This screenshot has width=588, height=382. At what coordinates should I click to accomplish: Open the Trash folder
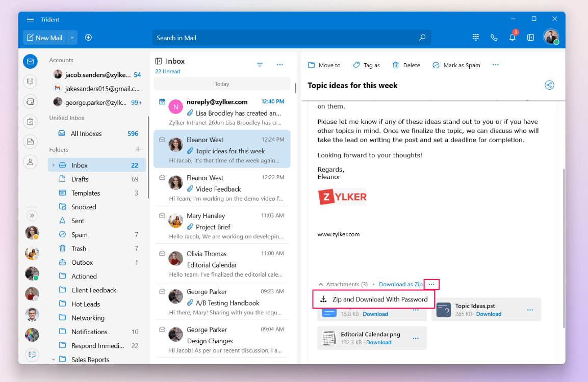(x=97, y=249)
